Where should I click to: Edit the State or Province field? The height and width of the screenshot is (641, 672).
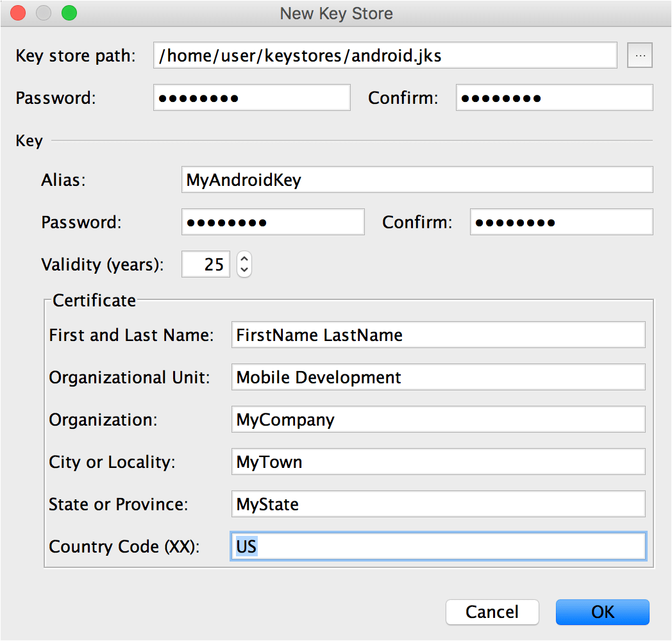tap(439, 504)
